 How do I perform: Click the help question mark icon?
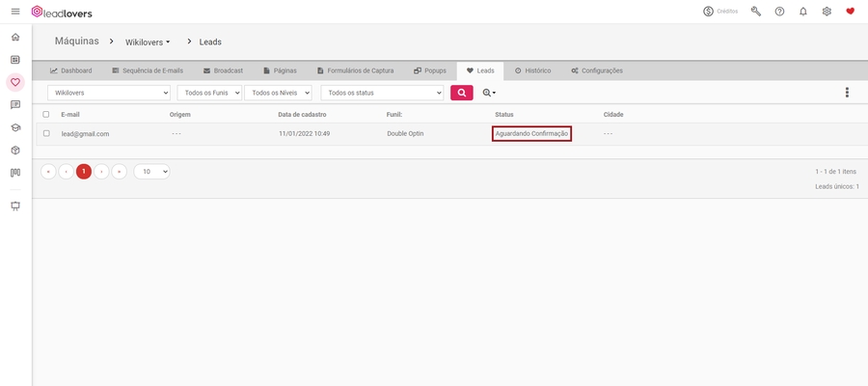point(779,12)
